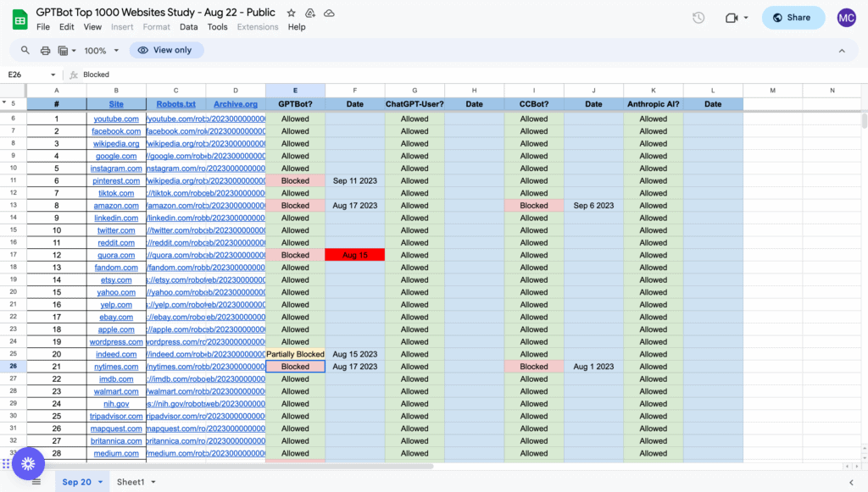Search the menus magnifier icon
Viewport: 868px width, 492px height.
click(x=25, y=50)
